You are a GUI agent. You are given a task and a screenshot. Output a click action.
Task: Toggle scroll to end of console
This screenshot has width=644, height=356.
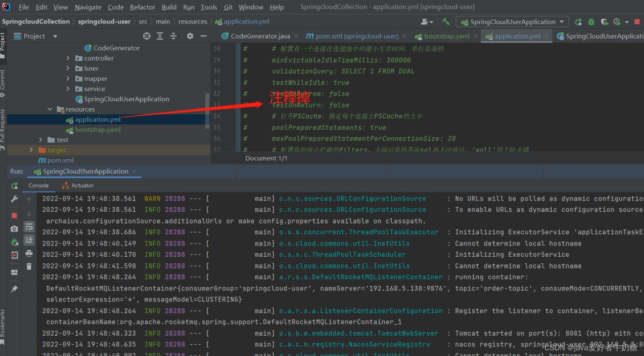click(29, 240)
